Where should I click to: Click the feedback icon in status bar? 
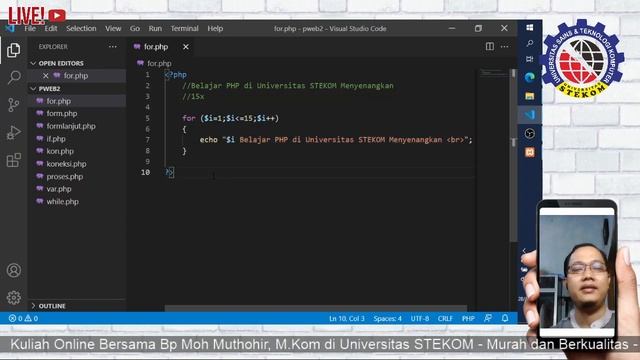point(488,318)
